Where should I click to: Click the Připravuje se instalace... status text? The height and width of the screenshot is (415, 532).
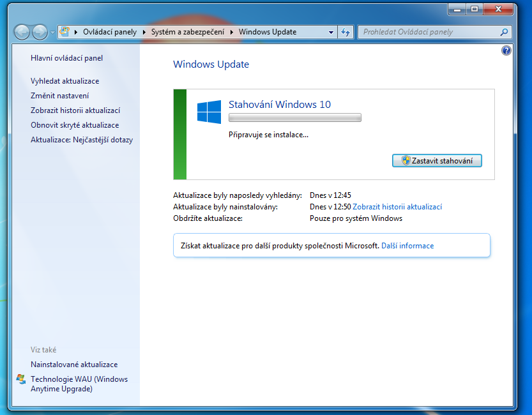tap(268, 135)
